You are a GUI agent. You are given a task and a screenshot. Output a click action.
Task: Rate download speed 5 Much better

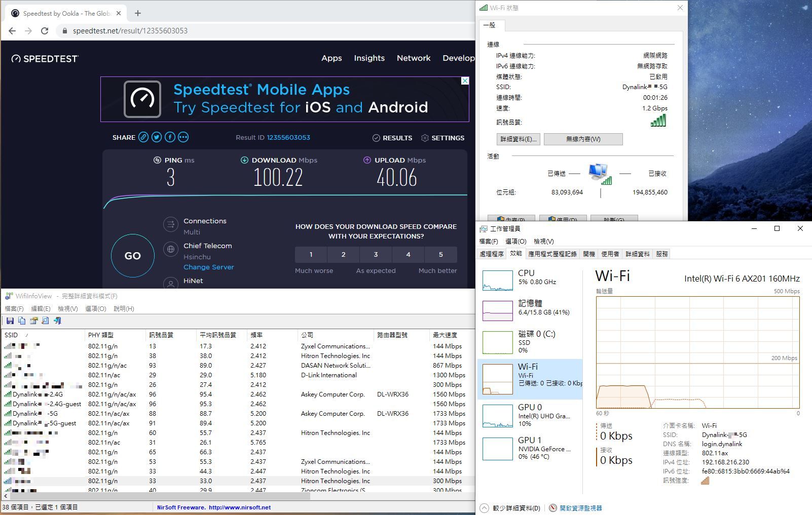[x=441, y=254]
